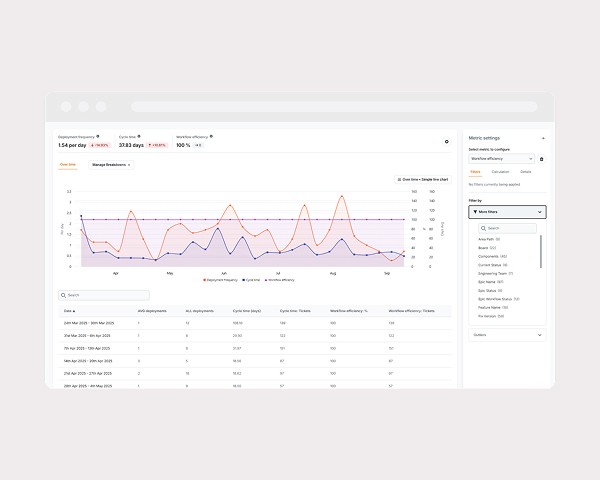Viewport: 600px width, 480px height.
Task: Open the Over time simple line chart selector
Action: pyautogui.click(x=423, y=180)
